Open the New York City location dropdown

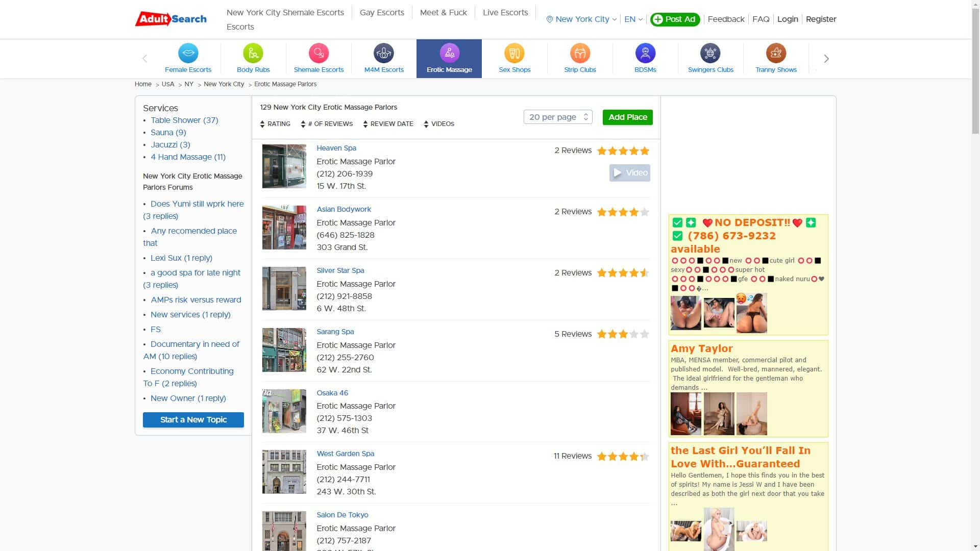click(x=581, y=19)
